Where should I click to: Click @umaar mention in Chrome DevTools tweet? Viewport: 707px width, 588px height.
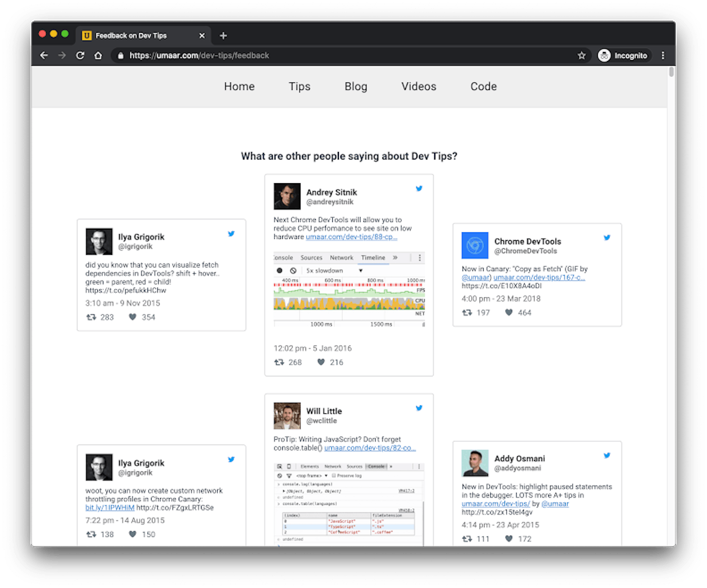click(476, 277)
